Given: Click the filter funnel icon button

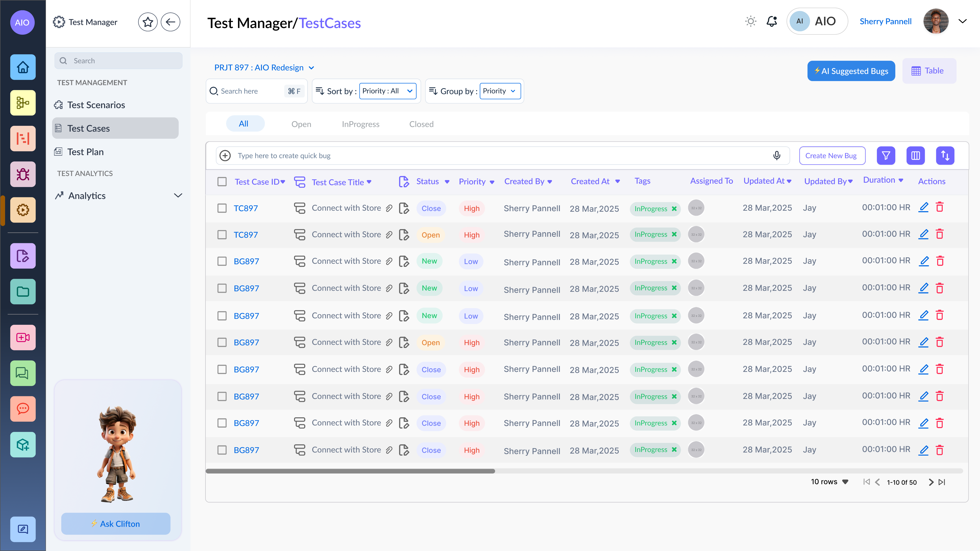Looking at the screenshot, I should click(886, 155).
